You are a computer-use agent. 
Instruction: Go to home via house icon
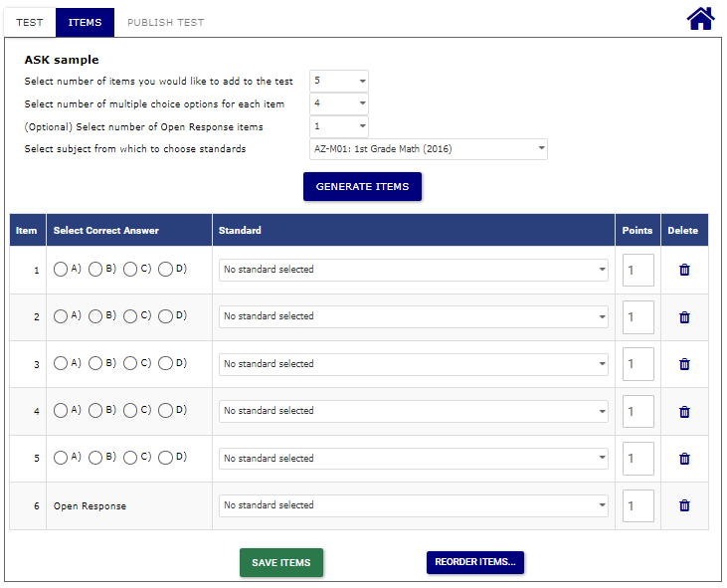click(x=701, y=19)
